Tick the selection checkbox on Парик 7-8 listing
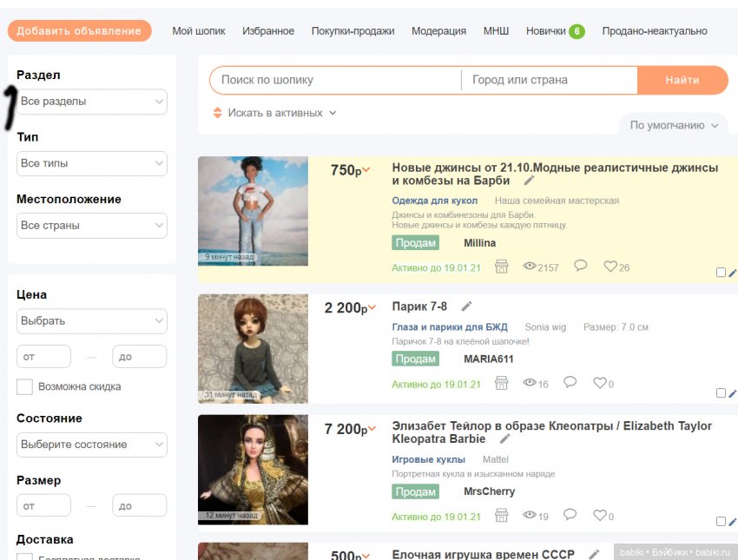This screenshot has width=738, height=560. pos(721,392)
